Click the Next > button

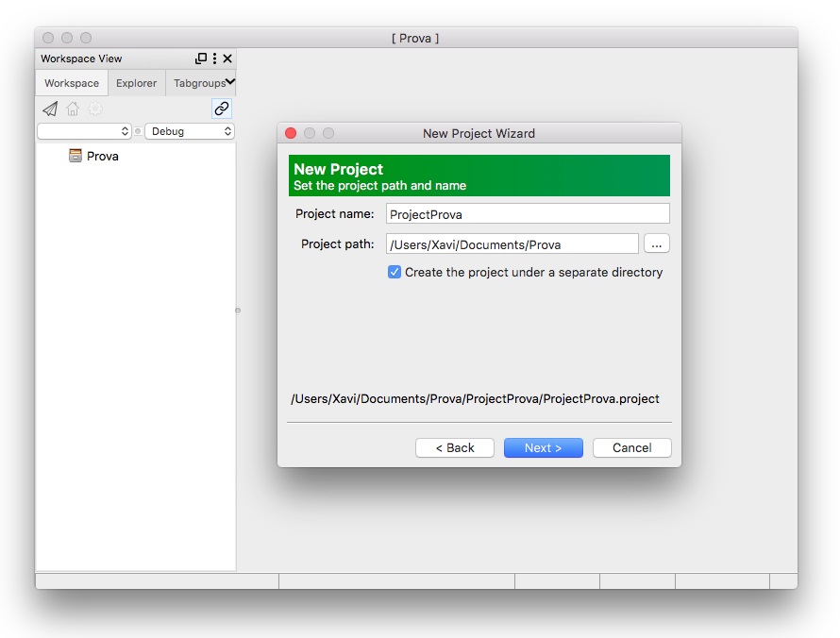point(543,447)
